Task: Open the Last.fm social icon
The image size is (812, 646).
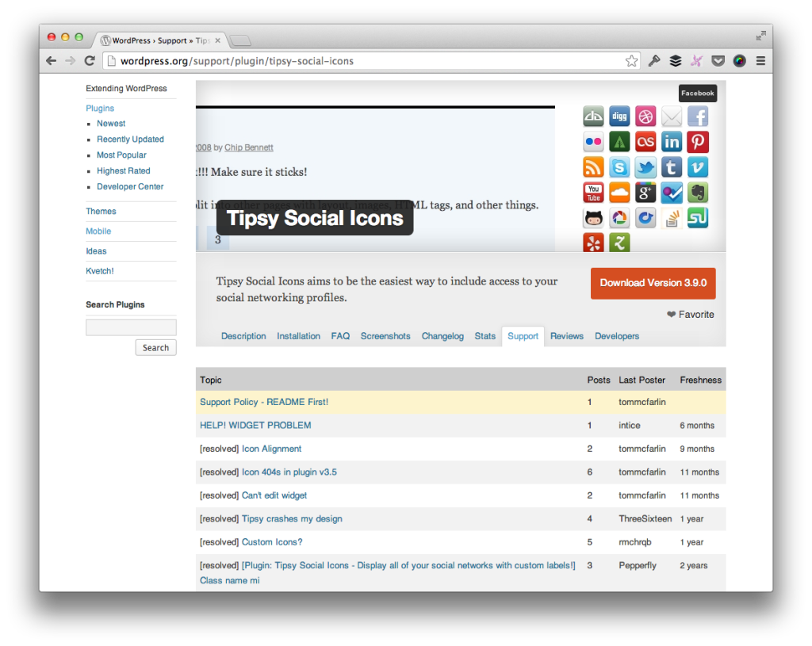Action: [645, 142]
